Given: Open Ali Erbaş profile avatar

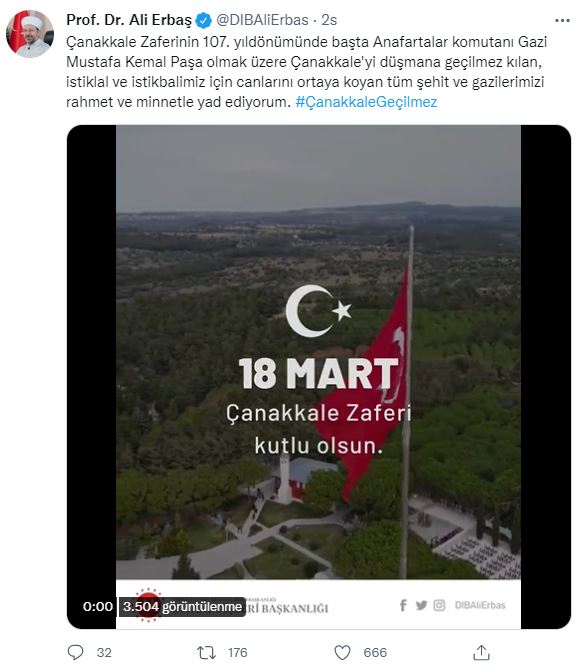Looking at the screenshot, I should [30, 34].
